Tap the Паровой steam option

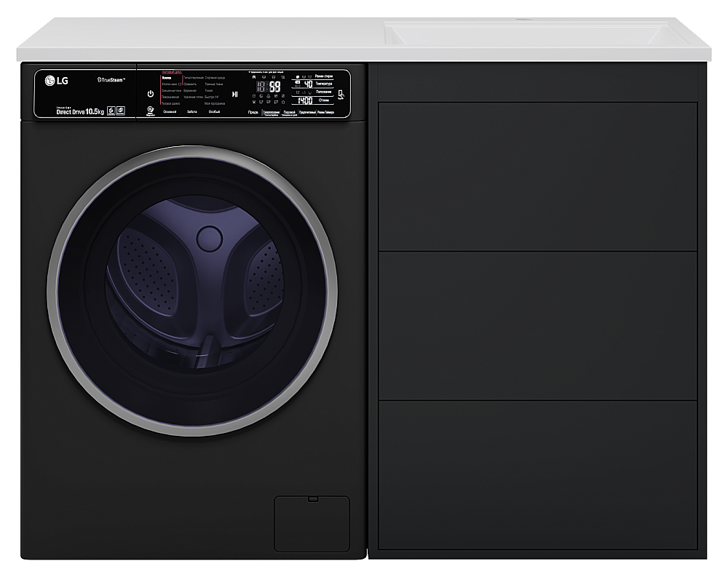coord(289,113)
